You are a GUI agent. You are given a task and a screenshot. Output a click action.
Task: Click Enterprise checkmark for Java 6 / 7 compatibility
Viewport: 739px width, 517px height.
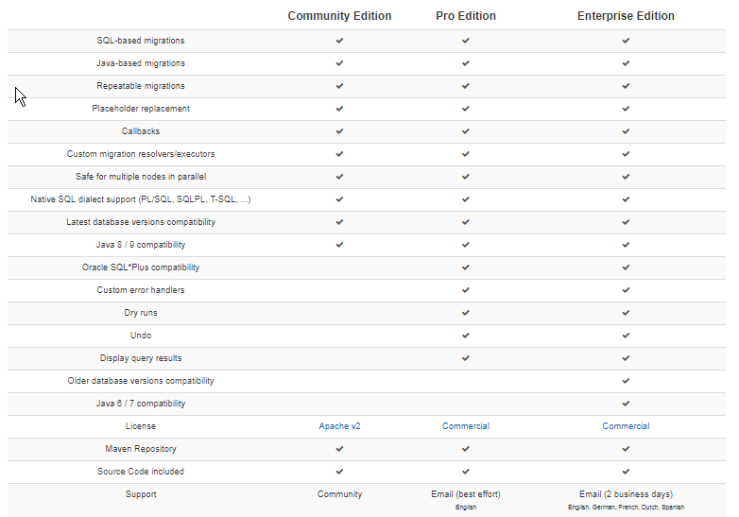[x=625, y=403]
